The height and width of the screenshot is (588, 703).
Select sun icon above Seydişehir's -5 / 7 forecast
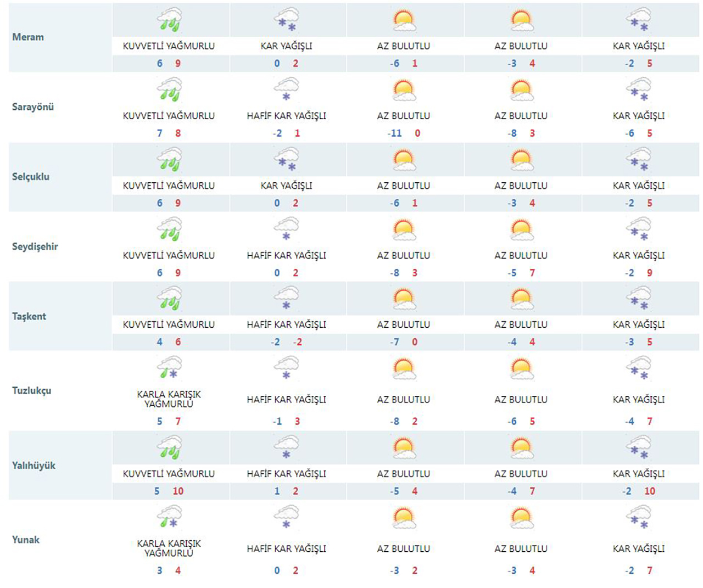click(x=521, y=229)
